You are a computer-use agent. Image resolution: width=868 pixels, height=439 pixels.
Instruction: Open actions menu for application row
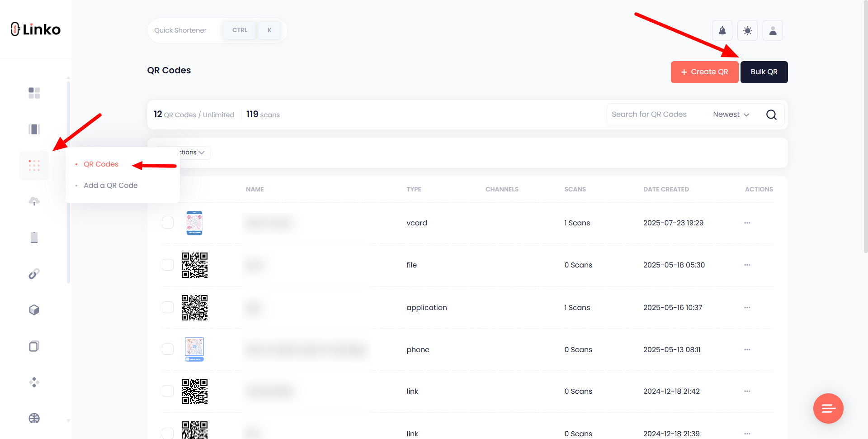pyautogui.click(x=747, y=307)
